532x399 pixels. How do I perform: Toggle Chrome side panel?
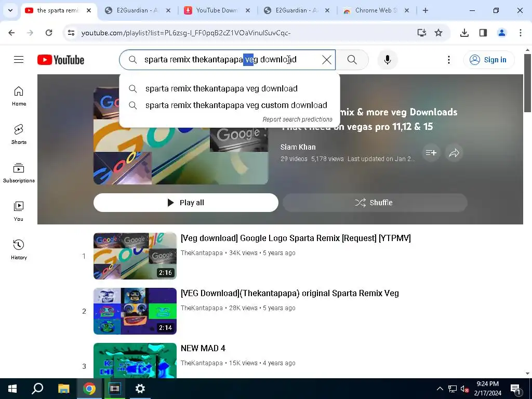tap(483, 33)
